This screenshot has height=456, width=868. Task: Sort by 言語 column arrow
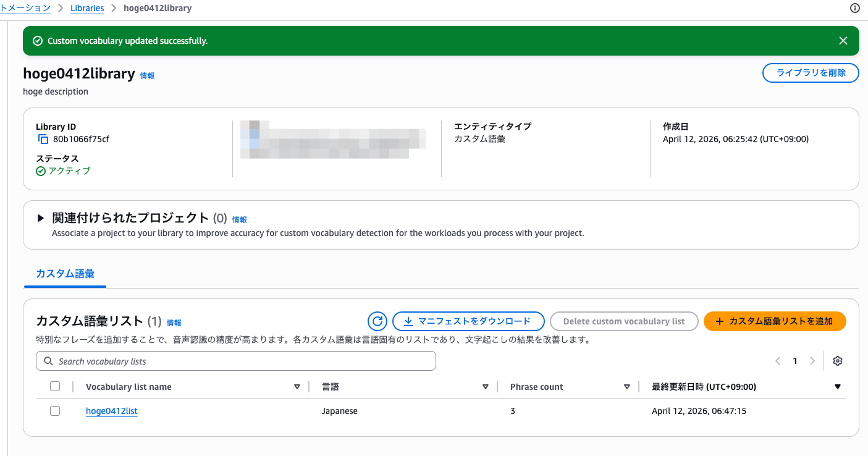[486, 387]
